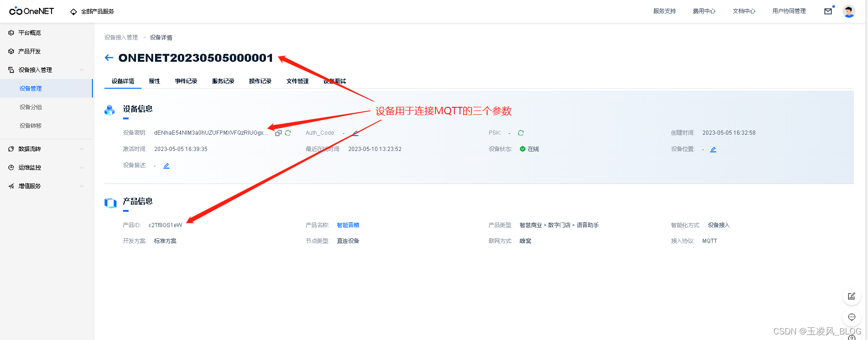The image size is (868, 340).
Task: Click the 智能化方式 value 设备接入
Action: 719,225
